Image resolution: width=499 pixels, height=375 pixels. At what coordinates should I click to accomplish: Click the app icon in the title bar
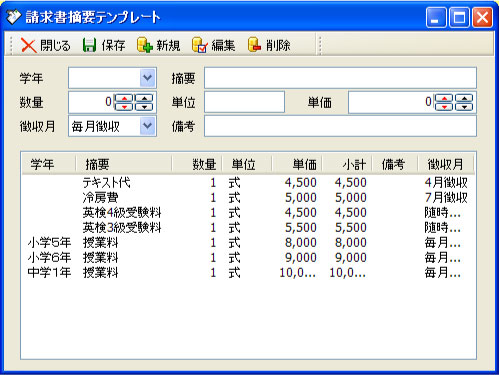13,17
